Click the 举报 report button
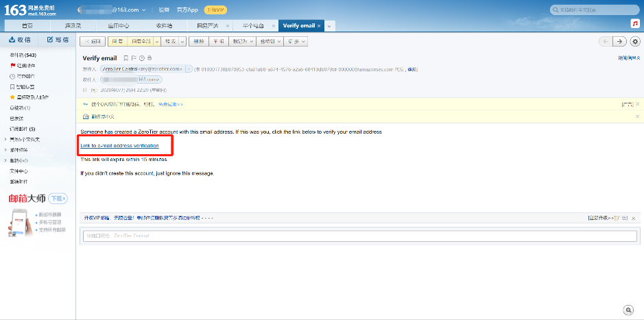This screenshot has width=644, height=320. [219, 41]
